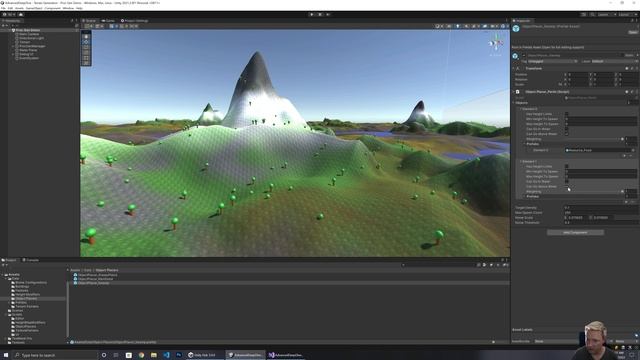Toggle Element 0 Can Go In Water checkbox
Viewport: 640px width, 360px height.
click(x=567, y=129)
